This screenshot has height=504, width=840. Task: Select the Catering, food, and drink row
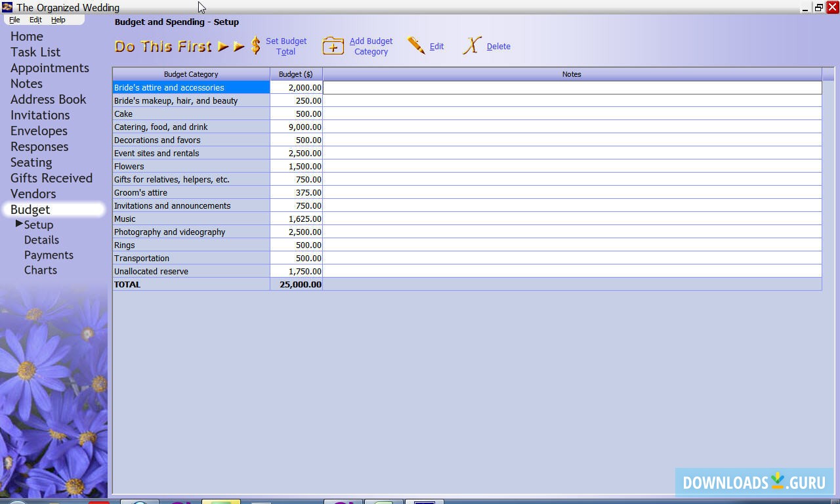(161, 127)
